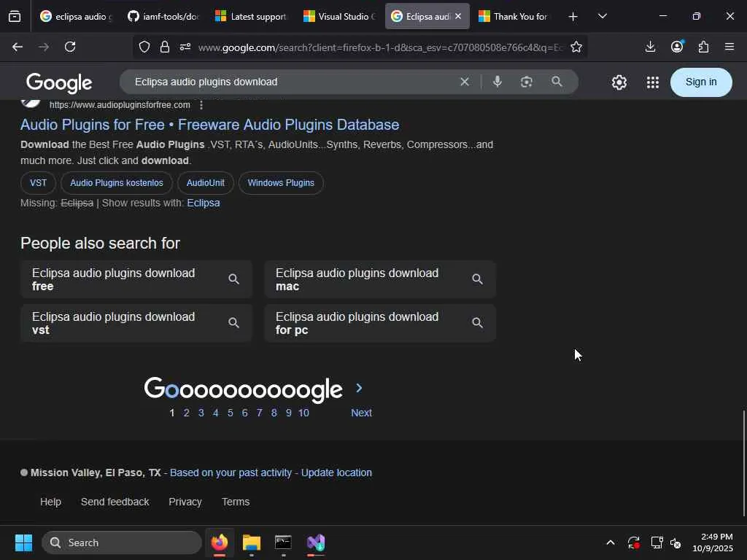Image resolution: width=747 pixels, height=560 pixels.
Task: Click the Sign in button
Action: coord(701,82)
